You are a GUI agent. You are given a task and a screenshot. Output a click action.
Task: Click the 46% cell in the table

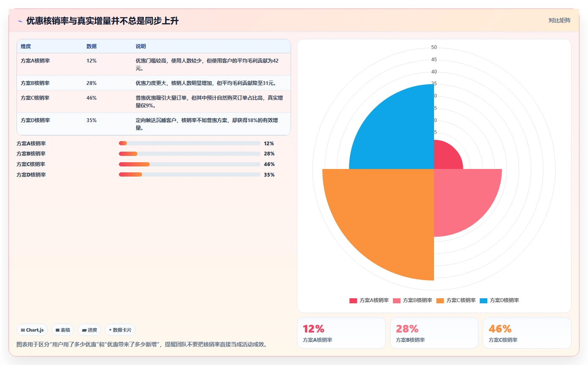pos(91,98)
